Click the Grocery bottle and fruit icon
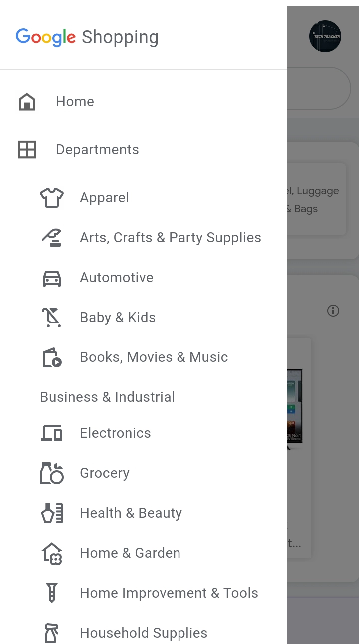The image size is (359, 644). click(52, 473)
